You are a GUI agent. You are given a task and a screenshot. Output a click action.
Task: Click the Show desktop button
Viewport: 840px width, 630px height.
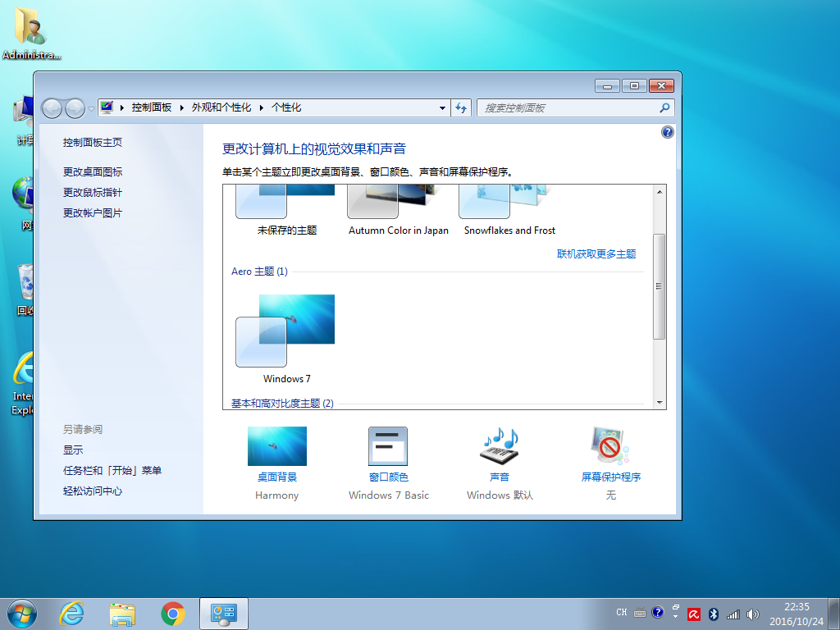(834, 614)
